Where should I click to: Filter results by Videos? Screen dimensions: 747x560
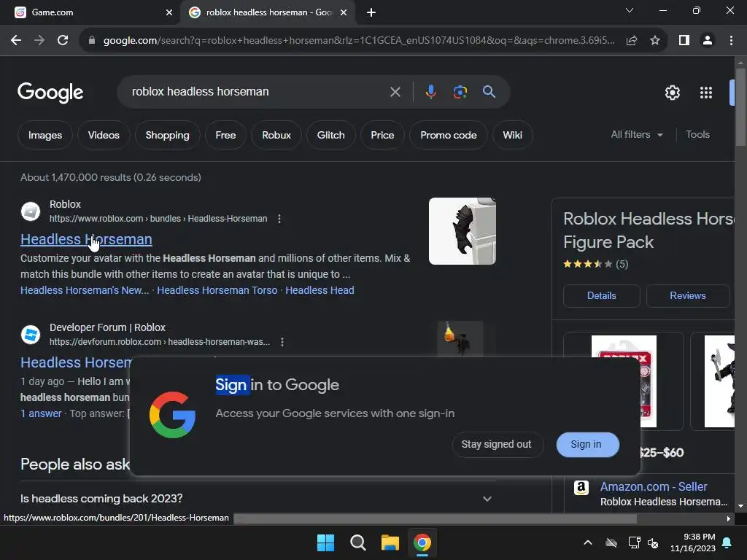[x=104, y=135]
